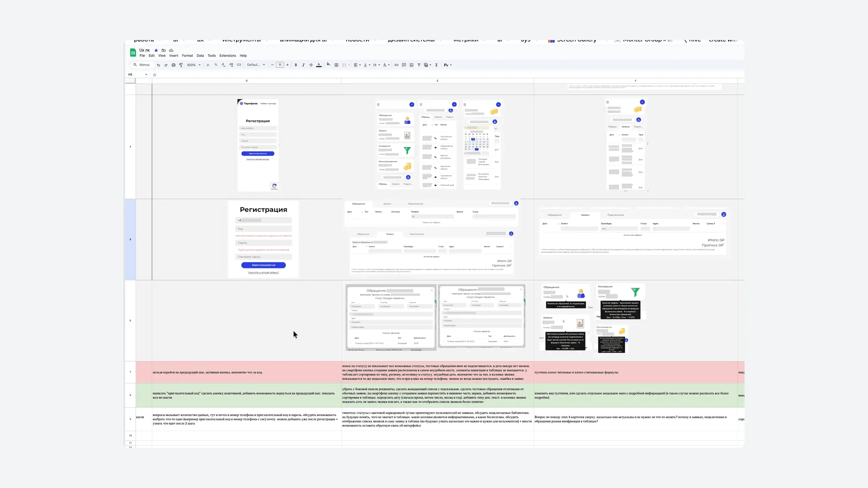Open the File menu
868x488 pixels.
(x=142, y=56)
